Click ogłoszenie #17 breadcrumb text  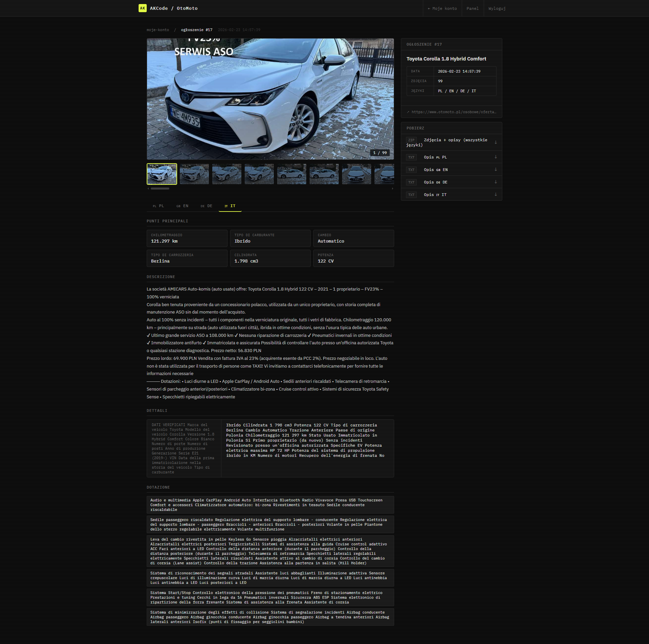pos(197,30)
